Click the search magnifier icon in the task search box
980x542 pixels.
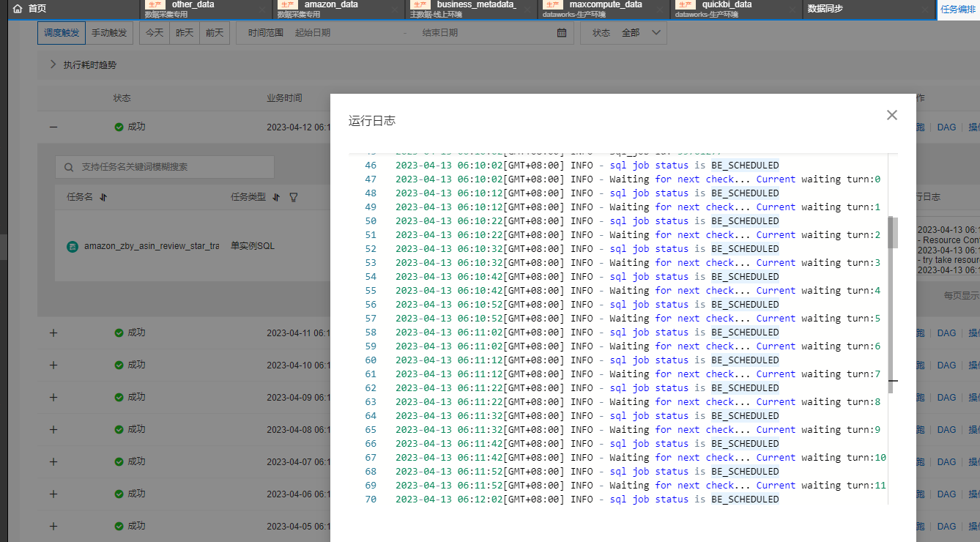[69, 167]
